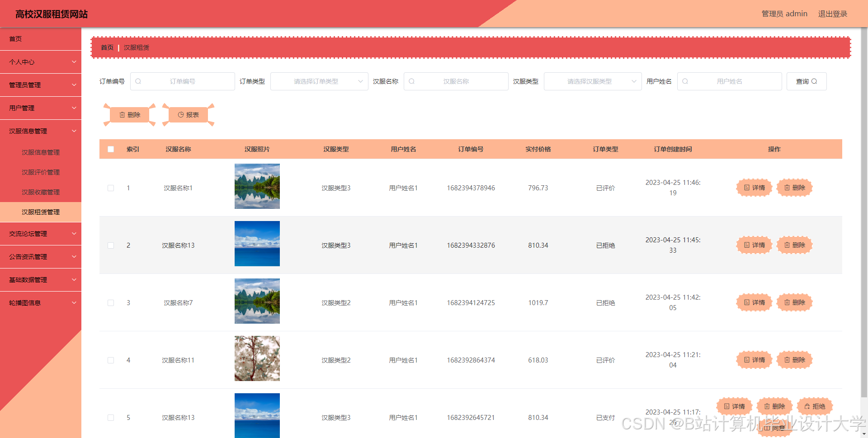Viewport: 868px width, 438px height.
Task: Open the 汉服类型 selection dropdown
Action: coord(593,81)
